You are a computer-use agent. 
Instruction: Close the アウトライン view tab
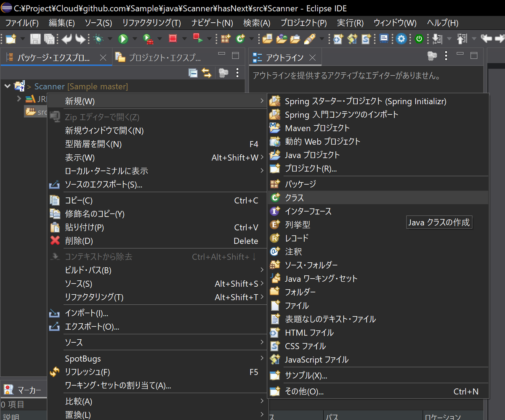pyautogui.click(x=312, y=58)
